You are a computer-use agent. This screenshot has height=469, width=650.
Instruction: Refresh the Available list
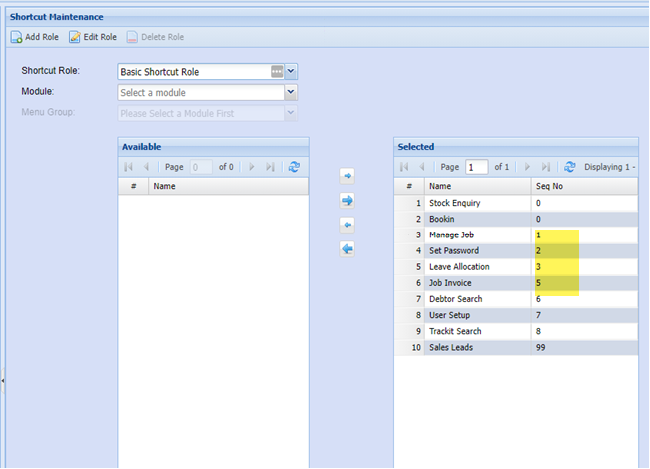click(x=293, y=167)
